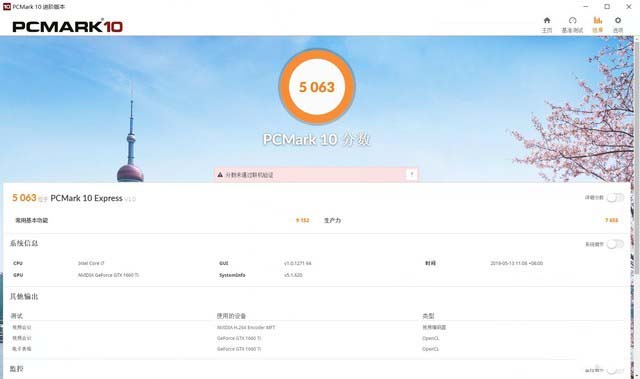
Task: Click the timestamp '2019-05-13 11:06 +08:00'
Action: point(516,263)
